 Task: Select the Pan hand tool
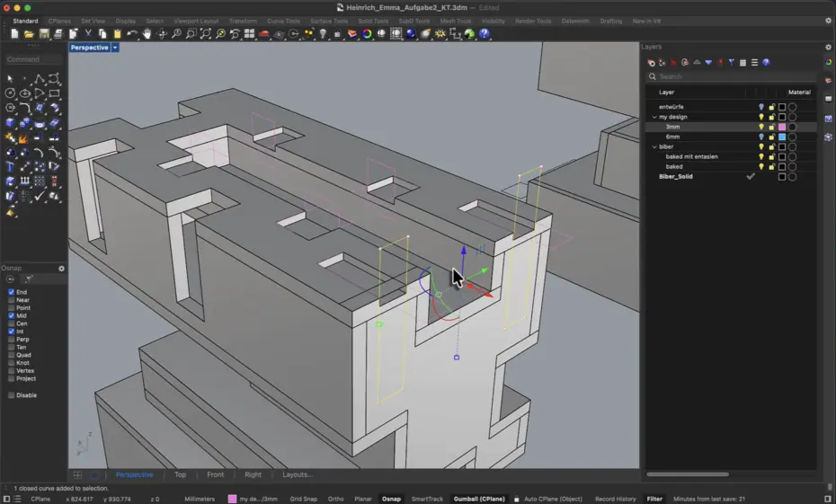[x=147, y=33]
